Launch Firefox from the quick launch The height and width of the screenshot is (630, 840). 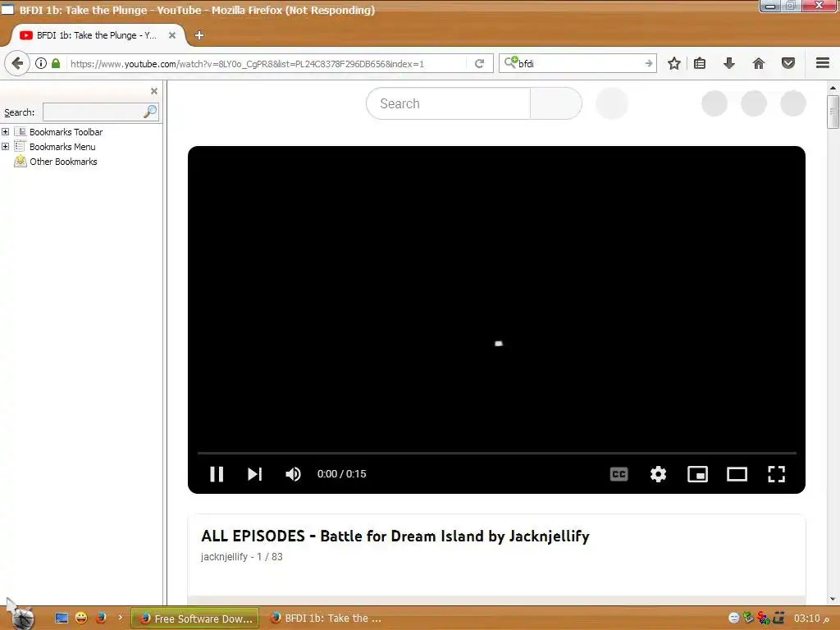[101, 619]
